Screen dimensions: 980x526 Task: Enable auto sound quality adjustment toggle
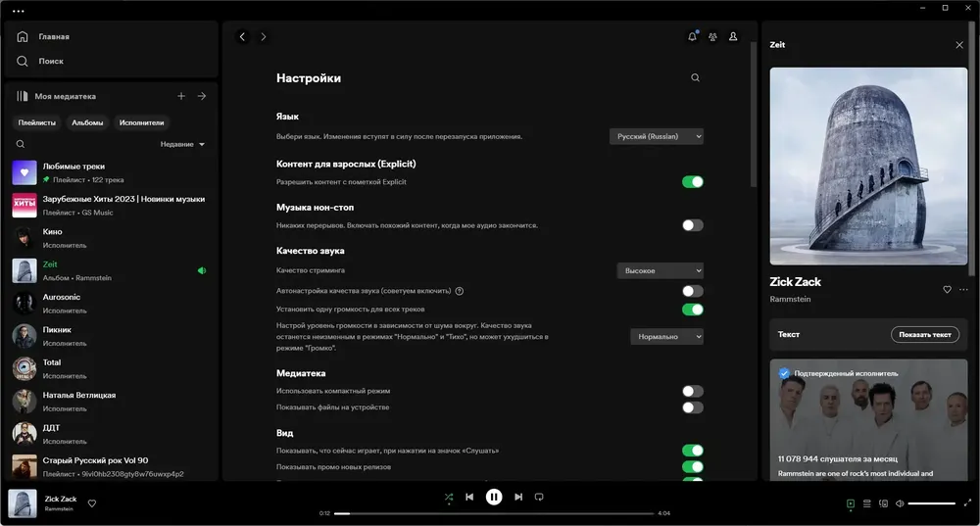(693, 291)
